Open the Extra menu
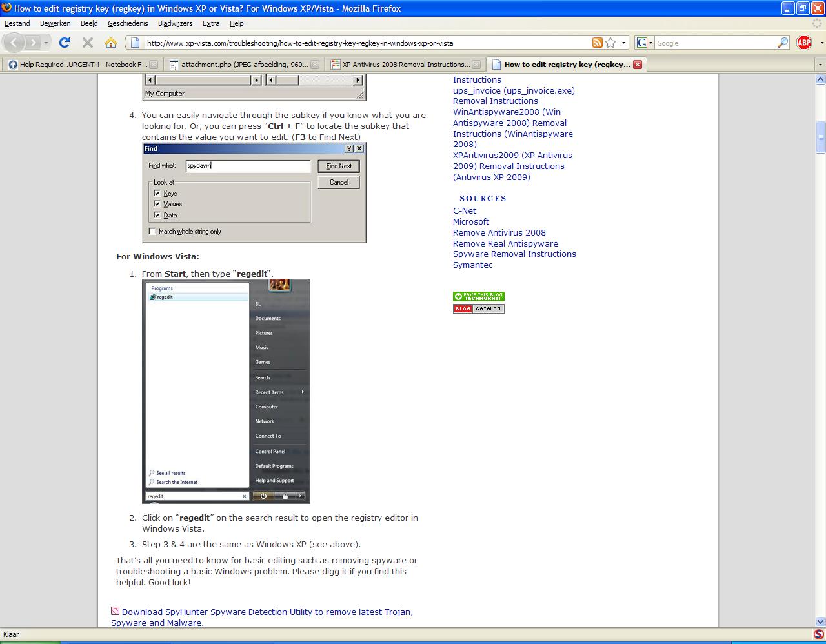826x644 pixels. [211, 23]
